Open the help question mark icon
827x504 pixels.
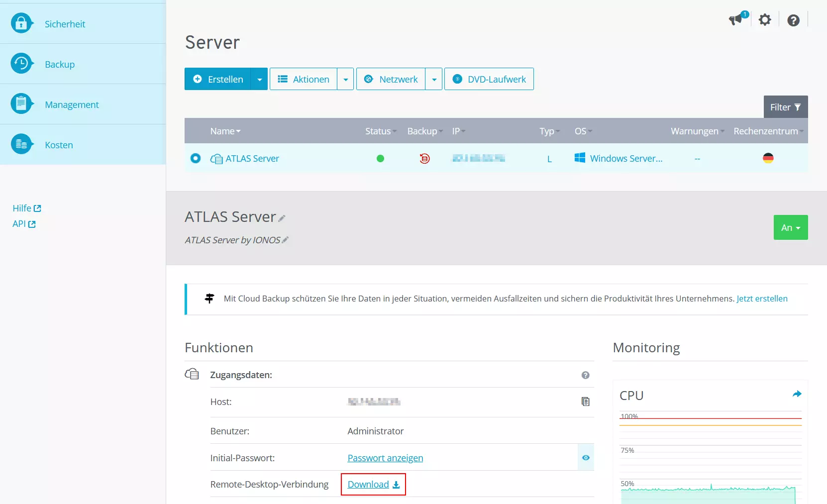(793, 20)
